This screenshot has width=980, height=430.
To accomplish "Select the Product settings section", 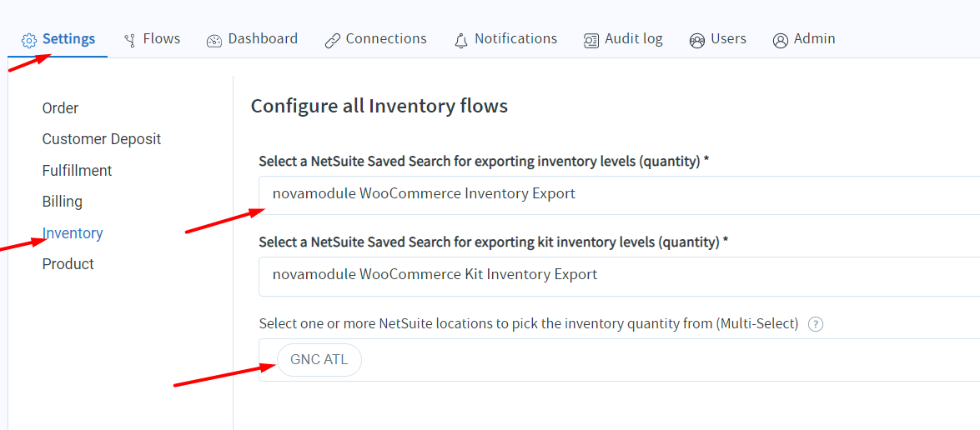I will [68, 264].
